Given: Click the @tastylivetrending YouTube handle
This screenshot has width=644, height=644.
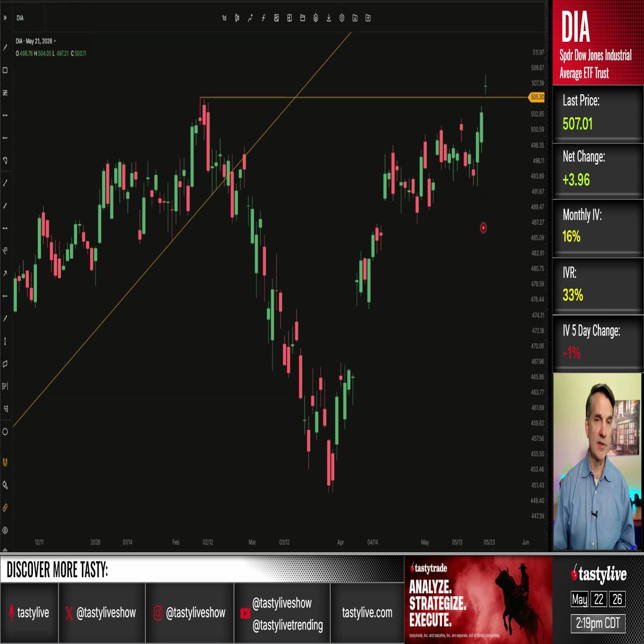Looking at the screenshot, I should pos(288,625).
